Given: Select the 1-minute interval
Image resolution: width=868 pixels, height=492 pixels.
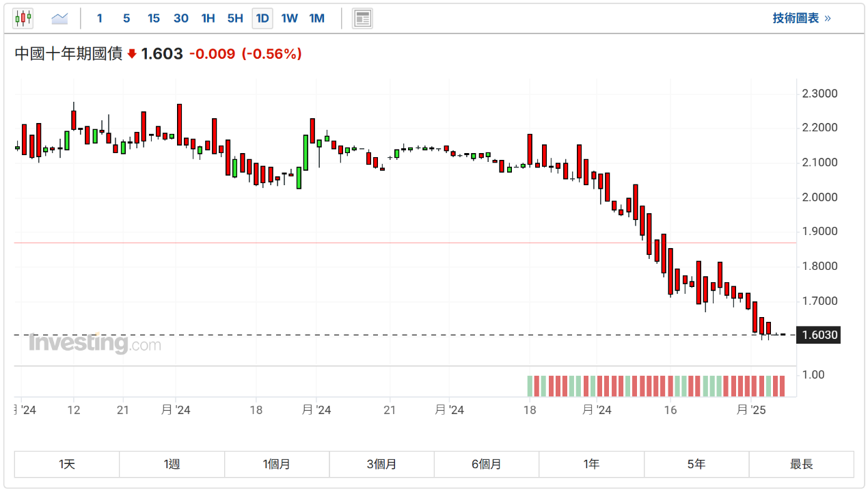Looking at the screenshot, I should [100, 18].
